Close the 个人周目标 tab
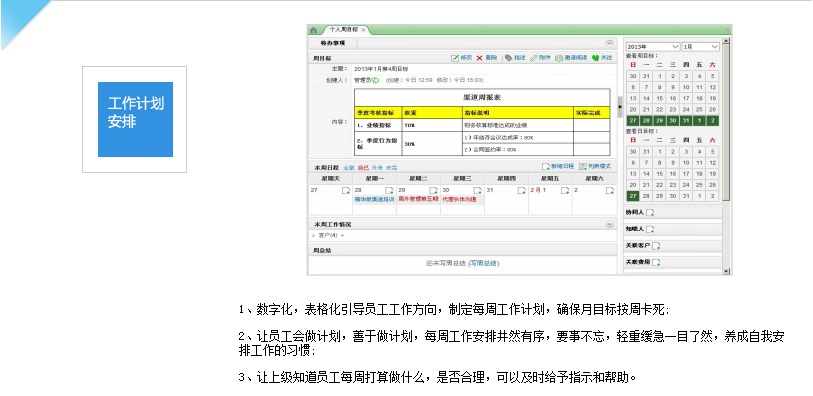This screenshot has height=396, width=813. click(363, 31)
